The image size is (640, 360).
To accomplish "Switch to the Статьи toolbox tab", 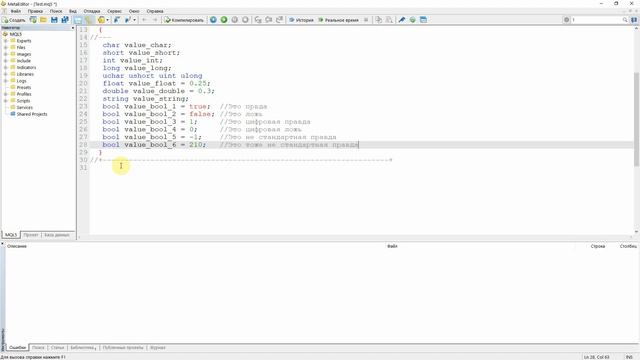I will click(x=58, y=348).
